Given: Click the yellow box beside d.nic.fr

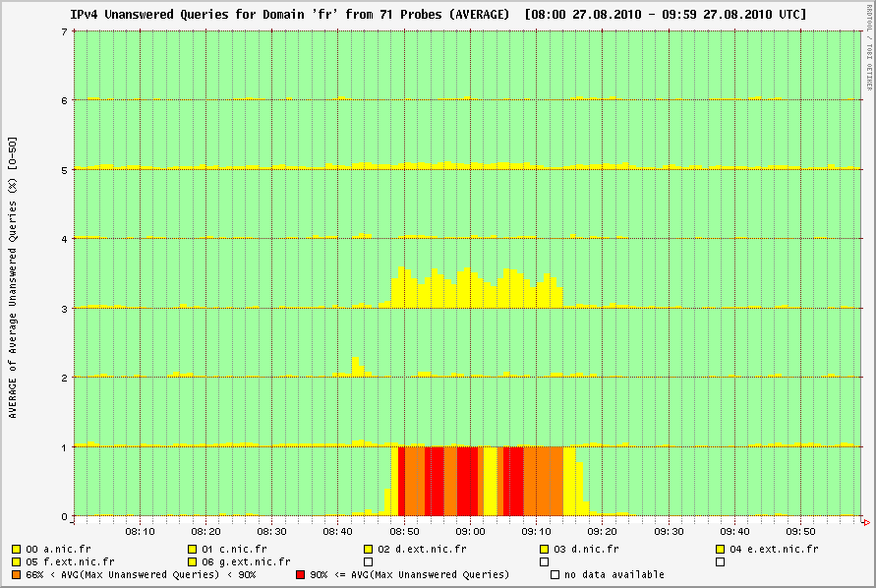Looking at the screenshot, I should tap(544, 549).
